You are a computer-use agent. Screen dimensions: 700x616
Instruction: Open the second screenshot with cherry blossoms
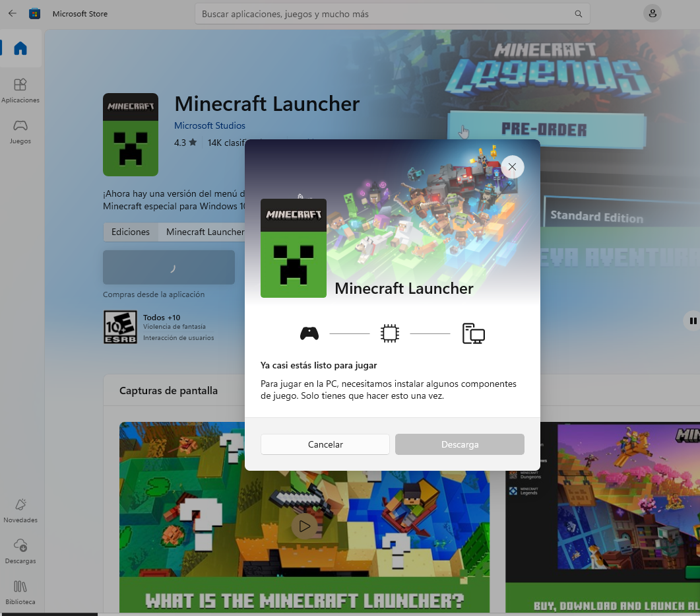pos(602,517)
